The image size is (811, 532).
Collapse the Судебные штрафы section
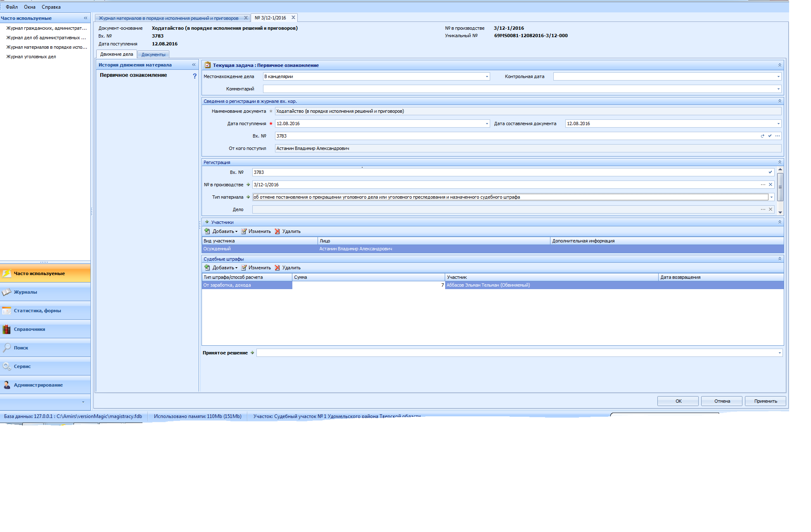(x=780, y=259)
